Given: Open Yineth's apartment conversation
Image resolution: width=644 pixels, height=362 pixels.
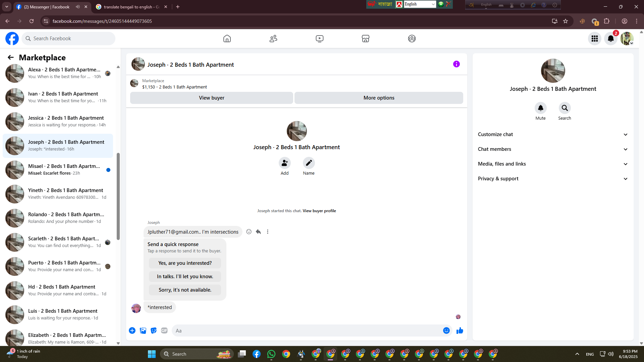Looking at the screenshot, I should [x=58, y=194].
